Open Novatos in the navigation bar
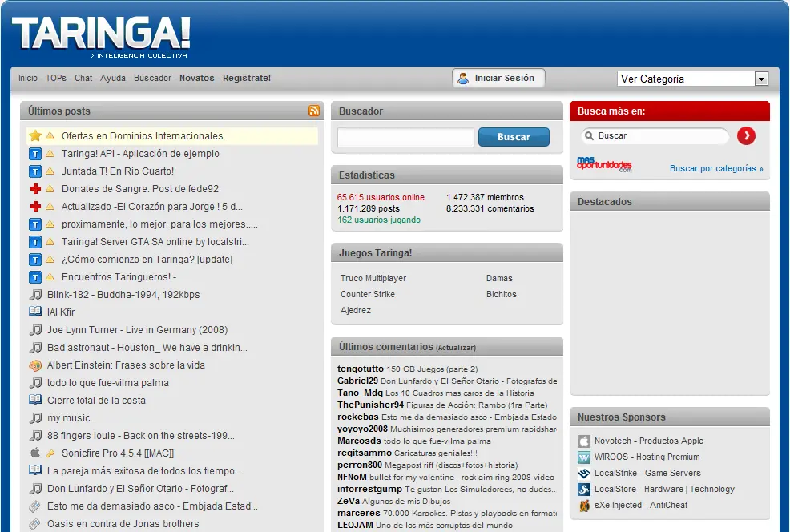 coord(197,78)
